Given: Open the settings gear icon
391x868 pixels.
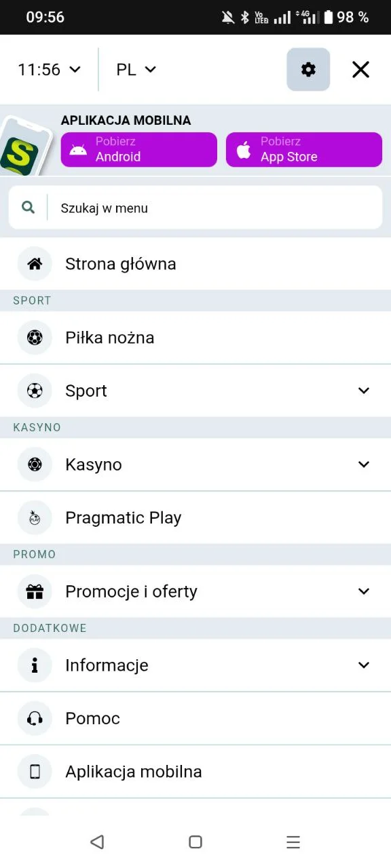Looking at the screenshot, I should [x=308, y=69].
